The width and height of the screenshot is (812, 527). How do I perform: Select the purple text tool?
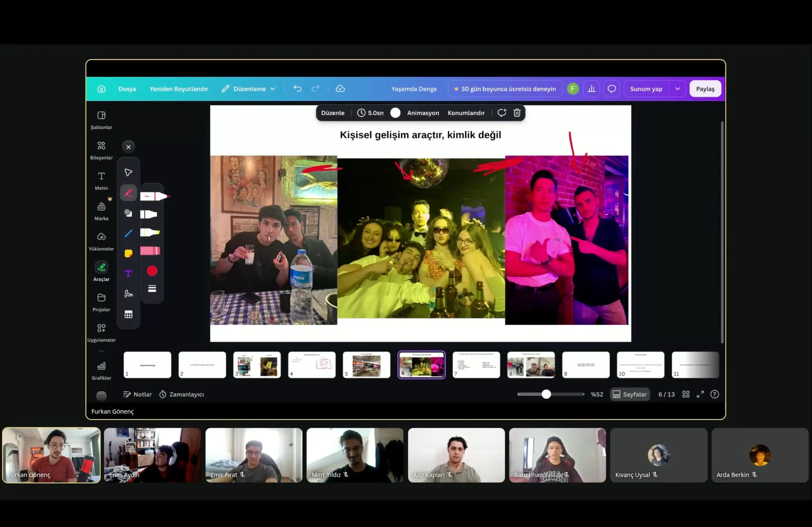pos(128,274)
